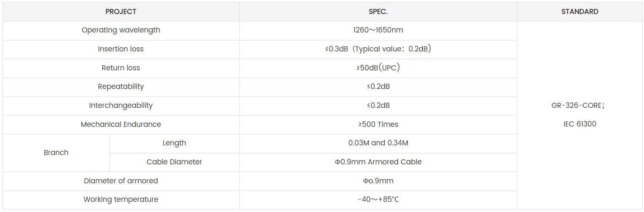Viewport: 644px width, 212px height.
Task: Select the Mechanical Endurance label
Action: pos(121,124)
